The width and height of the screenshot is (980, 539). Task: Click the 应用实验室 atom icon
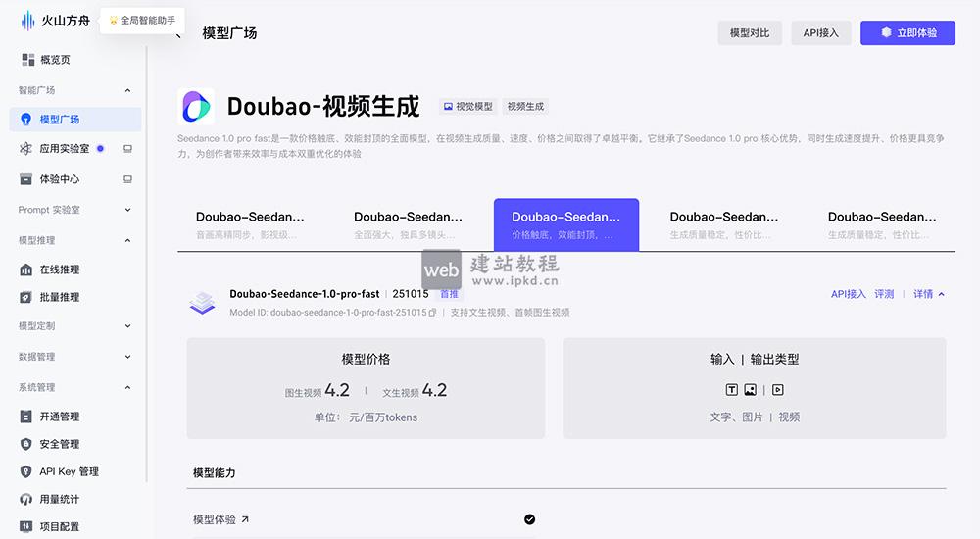click(x=25, y=148)
